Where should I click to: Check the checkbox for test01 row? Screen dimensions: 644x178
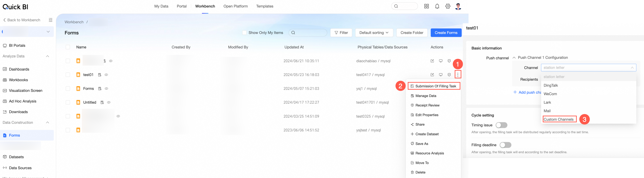[x=68, y=75]
